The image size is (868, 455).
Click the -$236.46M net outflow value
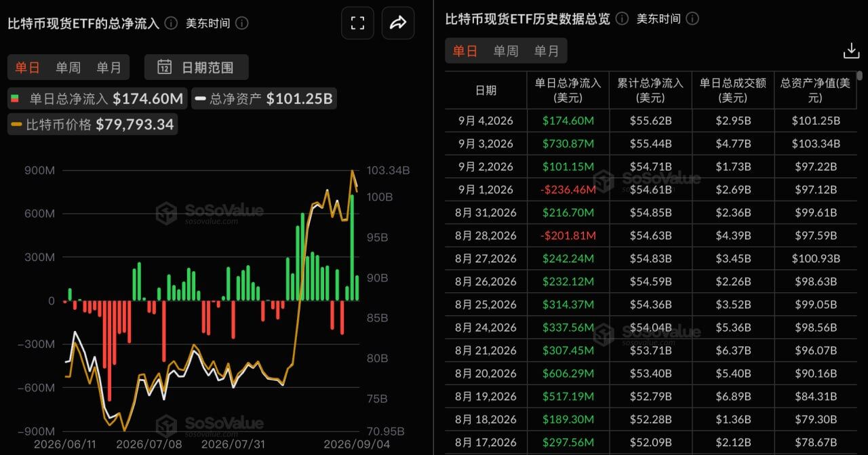click(568, 190)
